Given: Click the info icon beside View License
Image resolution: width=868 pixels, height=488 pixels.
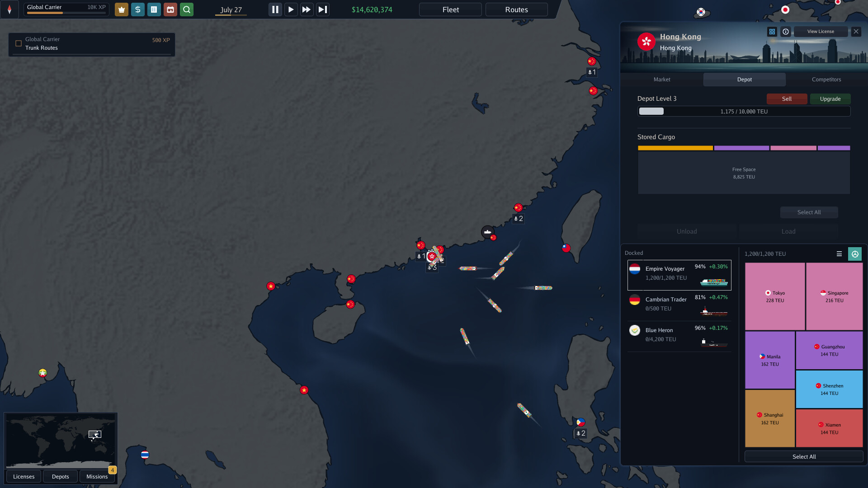Looking at the screenshot, I should 786,32.
